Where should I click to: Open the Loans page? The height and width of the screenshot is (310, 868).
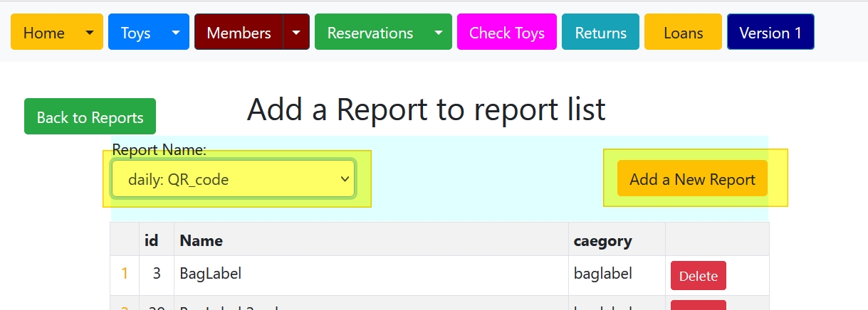pyautogui.click(x=683, y=32)
